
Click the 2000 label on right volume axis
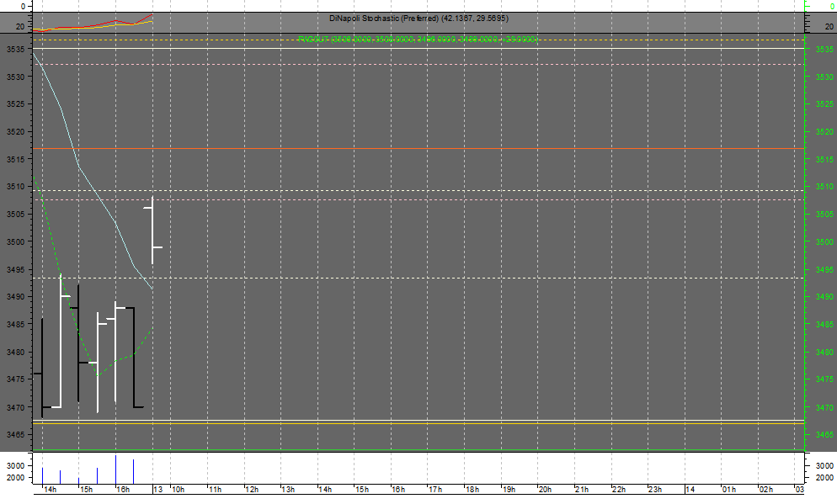point(824,477)
